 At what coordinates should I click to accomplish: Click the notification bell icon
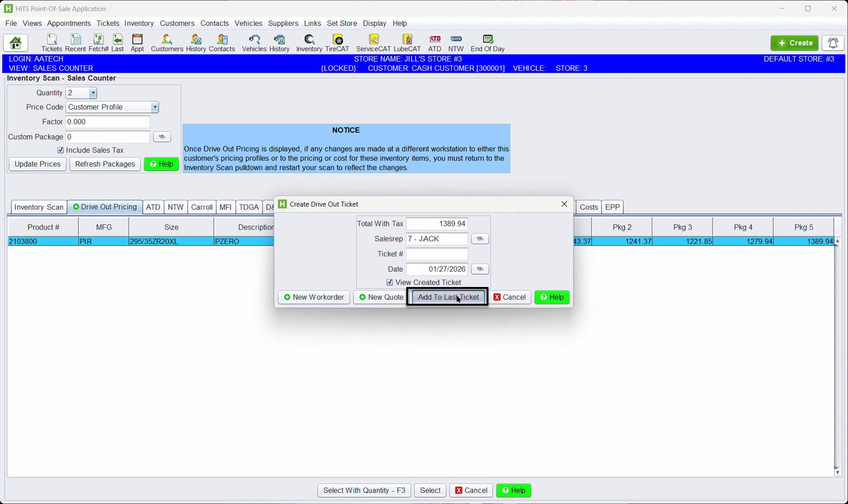833,43
